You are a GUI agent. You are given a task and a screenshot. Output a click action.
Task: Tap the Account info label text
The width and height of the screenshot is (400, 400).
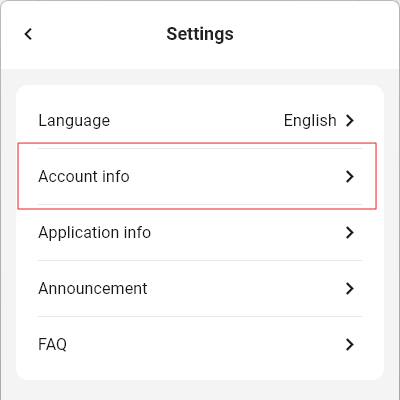84,176
